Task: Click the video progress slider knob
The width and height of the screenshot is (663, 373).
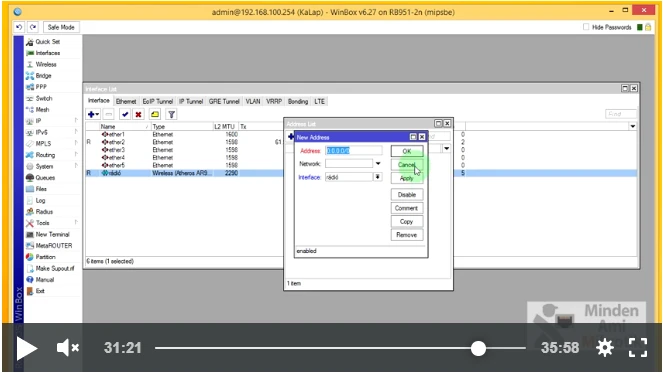Action: tap(478, 348)
